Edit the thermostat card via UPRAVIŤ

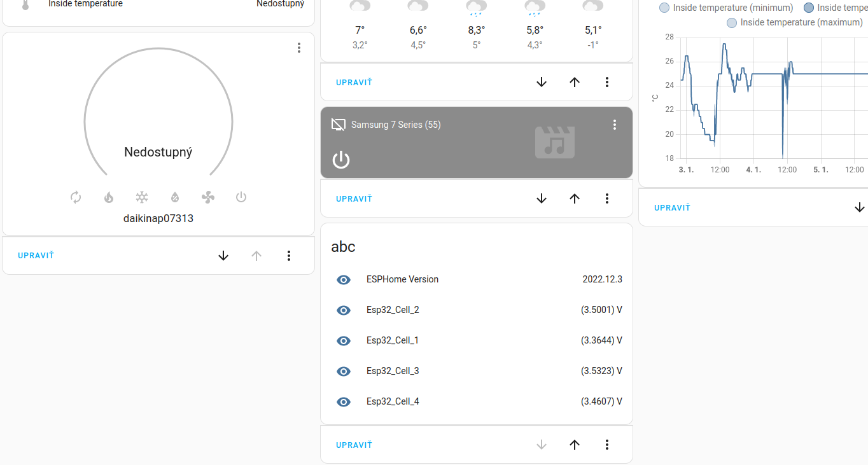pos(36,256)
